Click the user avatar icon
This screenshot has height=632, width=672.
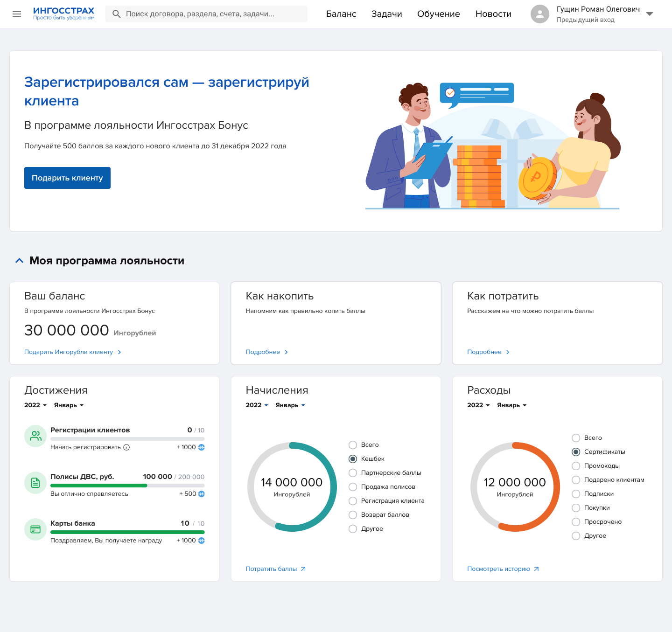(540, 14)
